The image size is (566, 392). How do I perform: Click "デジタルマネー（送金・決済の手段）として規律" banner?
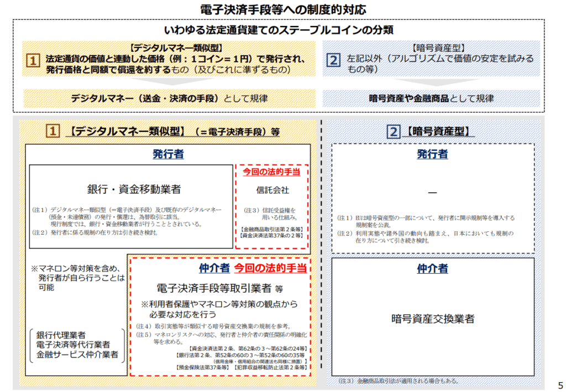tap(169, 98)
